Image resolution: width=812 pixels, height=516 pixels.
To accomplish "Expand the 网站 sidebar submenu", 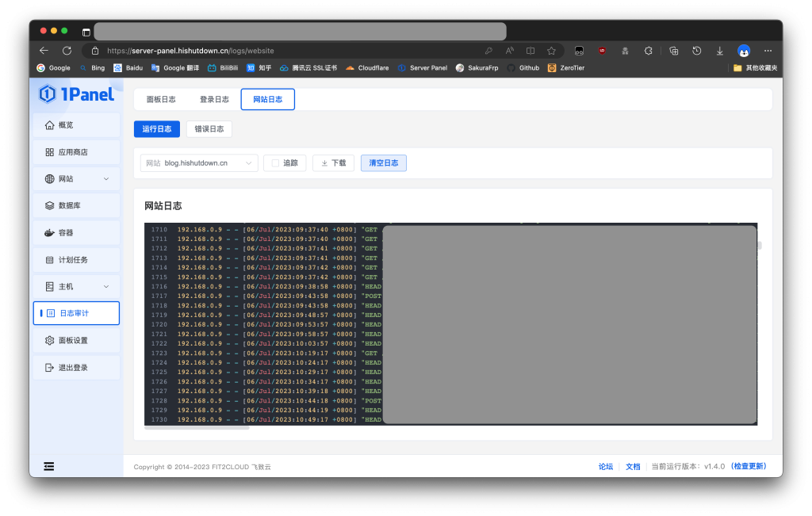I will point(106,179).
